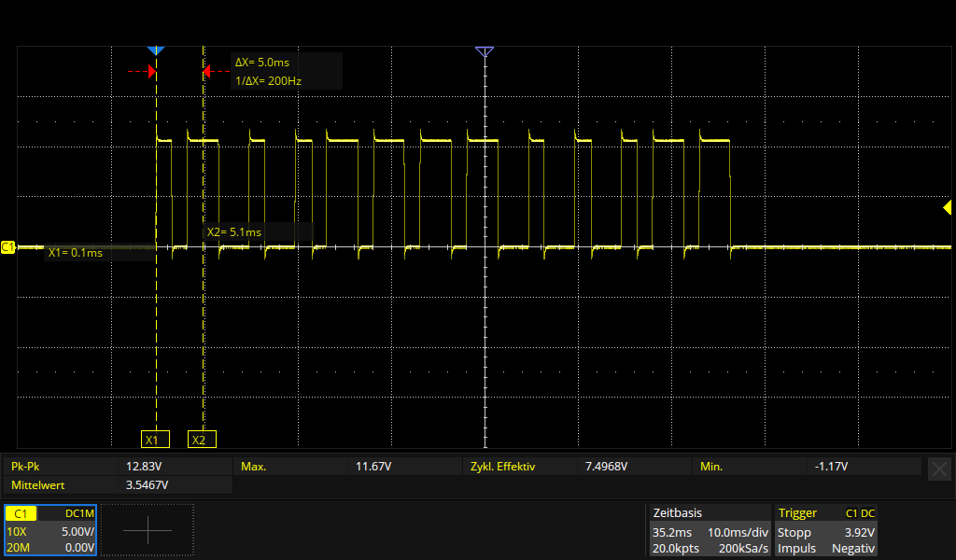The height and width of the screenshot is (560, 956).
Task: Click the 7.4968V RMS value
Action: click(x=606, y=466)
